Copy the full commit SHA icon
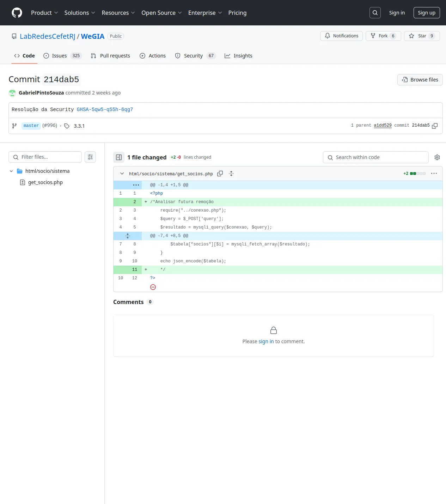This screenshot has width=446, height=504. click(435, 126)
